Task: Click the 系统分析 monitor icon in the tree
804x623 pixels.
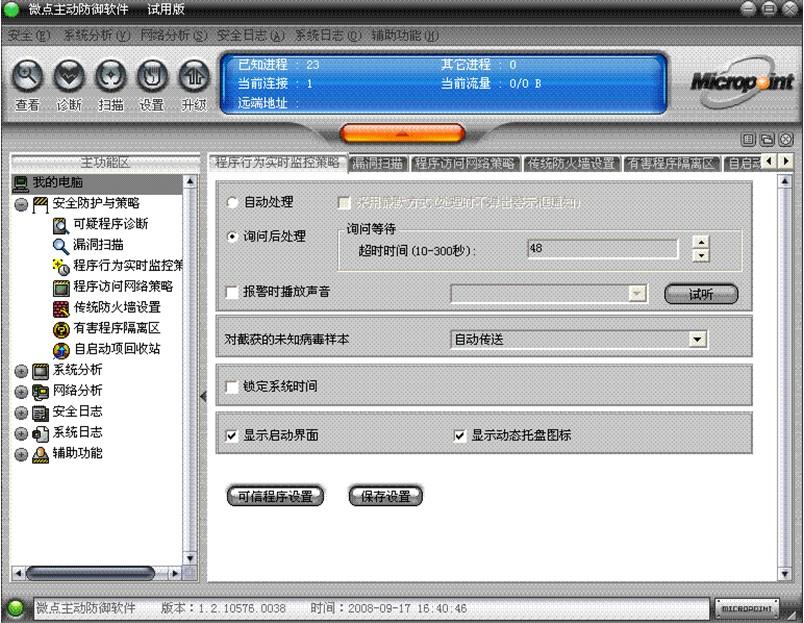Action: [41, 371]
